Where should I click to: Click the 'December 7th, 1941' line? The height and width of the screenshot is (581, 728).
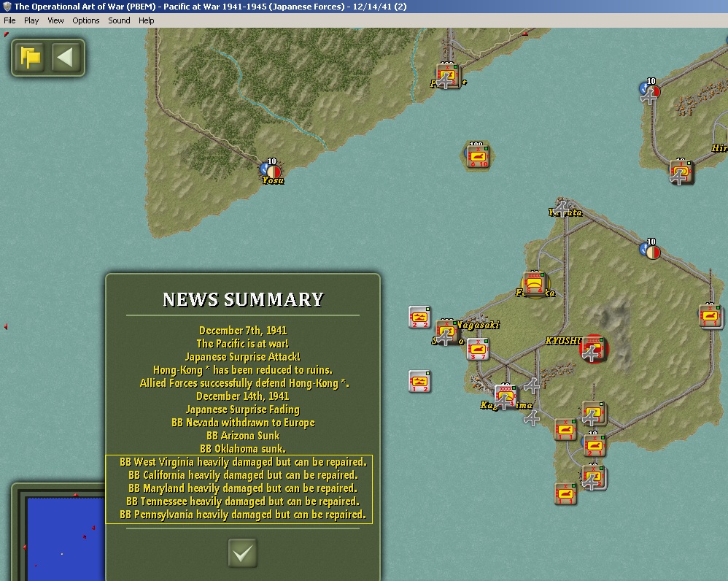point(243,331)
